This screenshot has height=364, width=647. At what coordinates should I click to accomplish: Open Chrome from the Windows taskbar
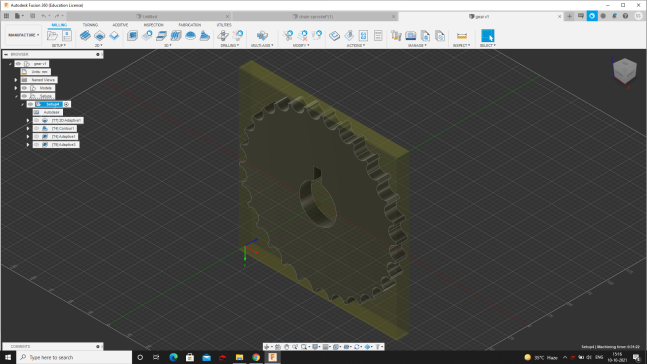[256, 357]
